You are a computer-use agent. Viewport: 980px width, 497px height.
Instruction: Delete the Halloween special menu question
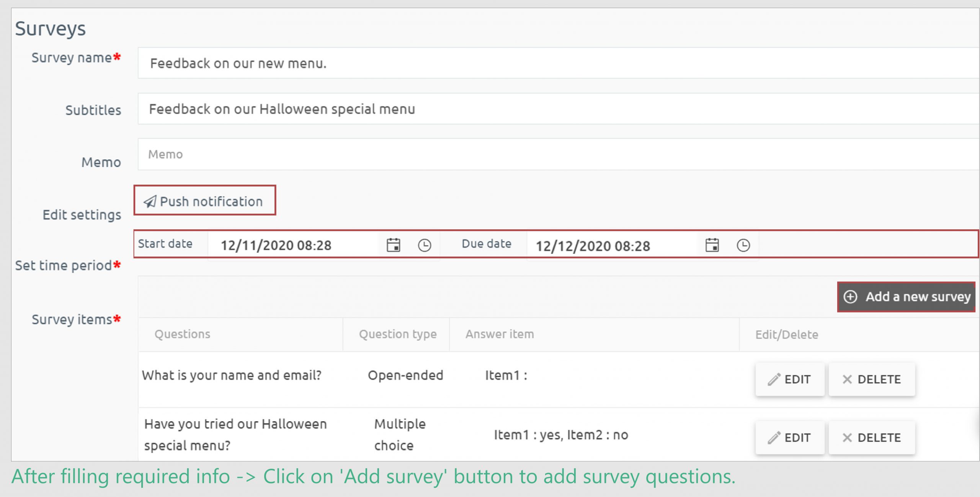(x=872, y=437)
